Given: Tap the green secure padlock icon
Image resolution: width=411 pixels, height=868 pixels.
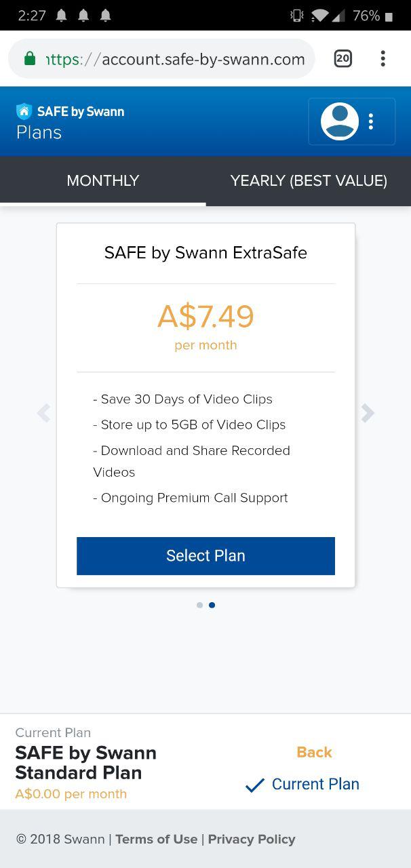Looking at the screenshot, I should pos(29,59).
